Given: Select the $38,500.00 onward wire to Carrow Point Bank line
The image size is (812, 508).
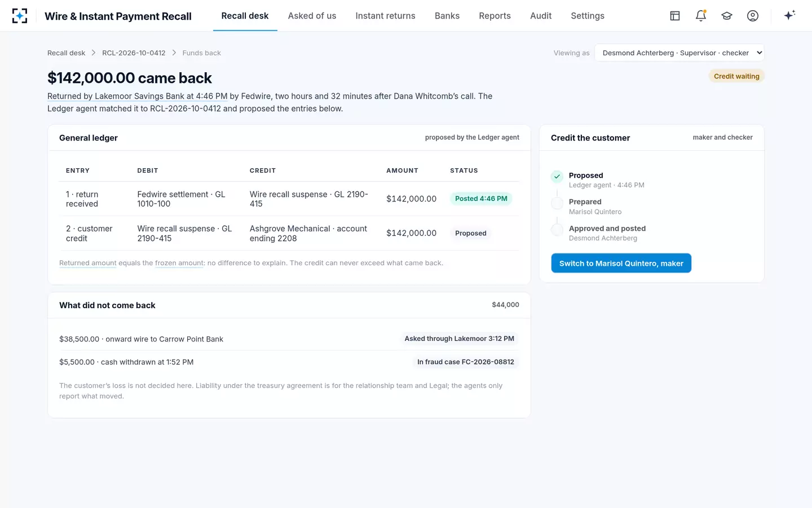Looking at the screenshot, I should (x=141, y=339).
